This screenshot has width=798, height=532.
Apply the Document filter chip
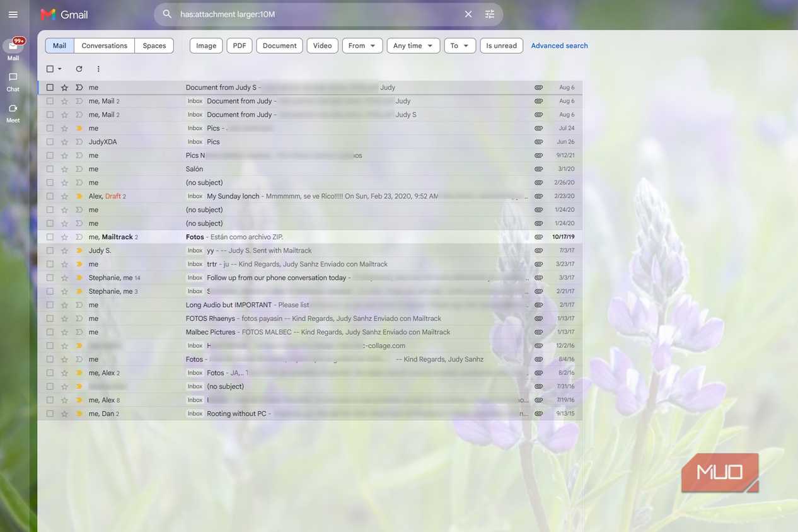[x=279, y=45]
